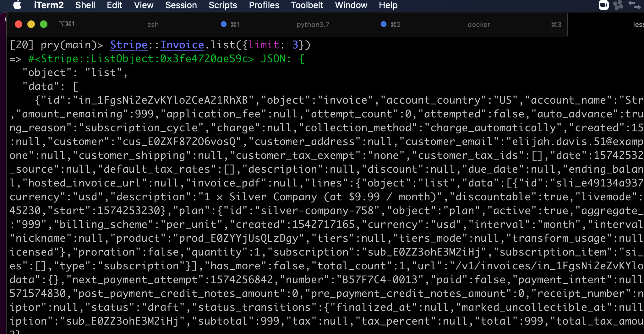
Task: Click the invoice id in_1FgsNi2eZvKYlo2CeA21RhXB
Action: 163,100
